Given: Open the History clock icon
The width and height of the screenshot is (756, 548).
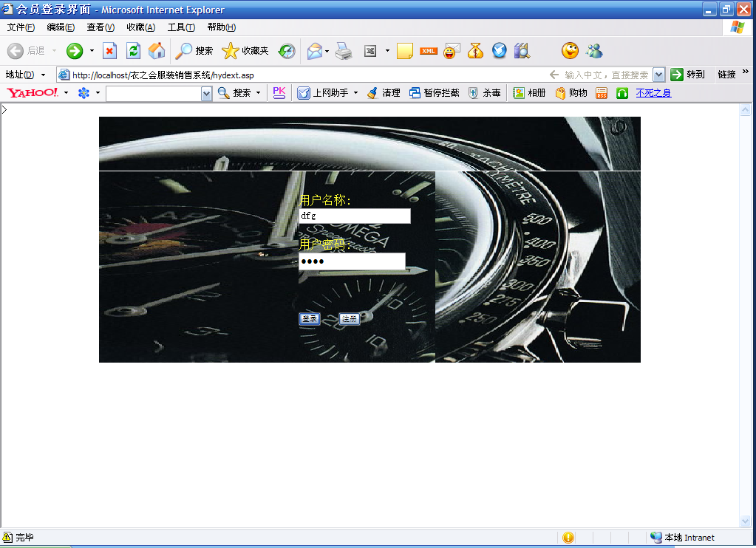Looking at the screenshot, I should click(x=287, y=51).
